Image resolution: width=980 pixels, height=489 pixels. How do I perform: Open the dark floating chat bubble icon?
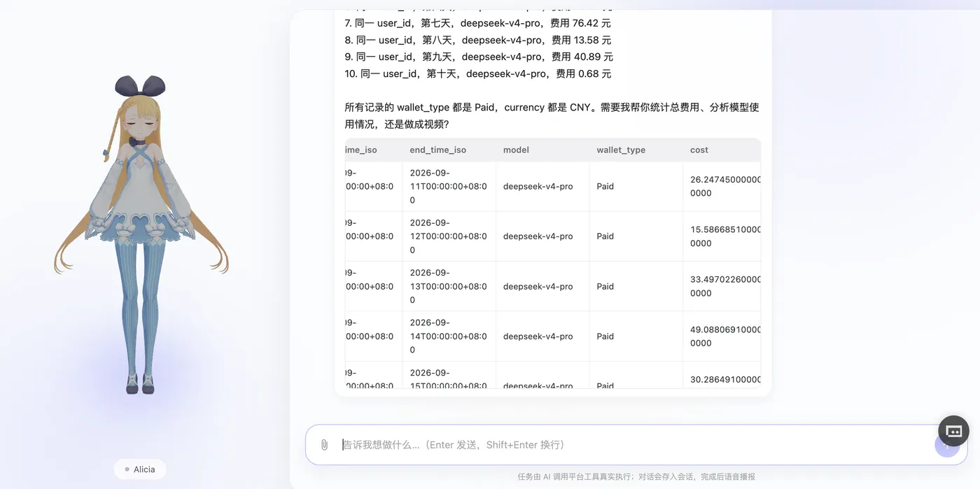click(x=953, y=431)
